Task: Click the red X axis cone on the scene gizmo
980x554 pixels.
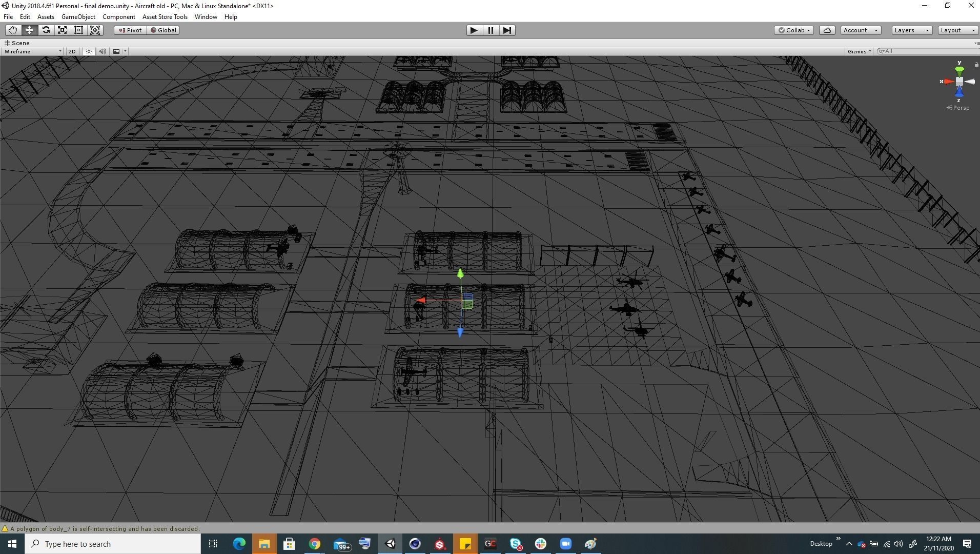Action: [948, 82]
